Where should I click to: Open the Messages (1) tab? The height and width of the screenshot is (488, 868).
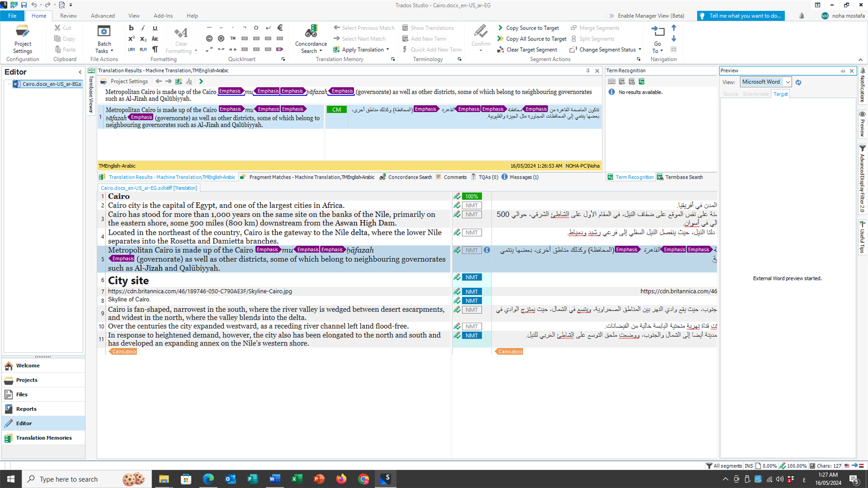click(520, 177)
